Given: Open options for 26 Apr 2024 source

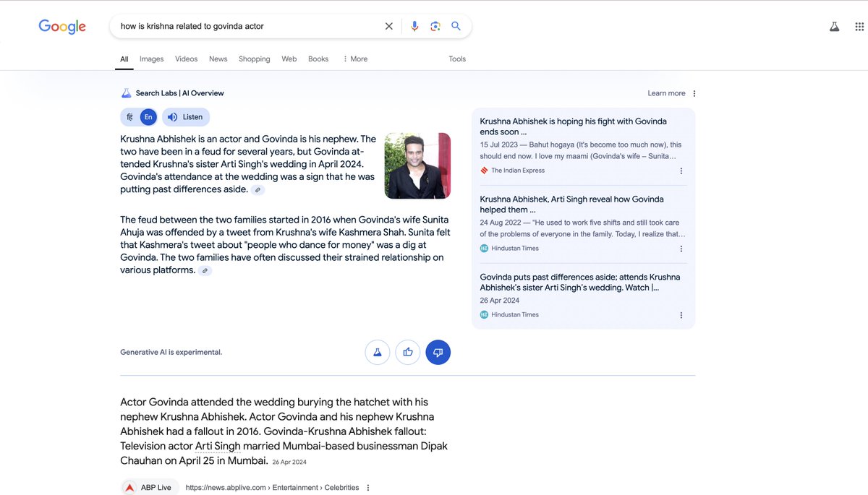Looking at the screenshot, I should click(681, 315).
